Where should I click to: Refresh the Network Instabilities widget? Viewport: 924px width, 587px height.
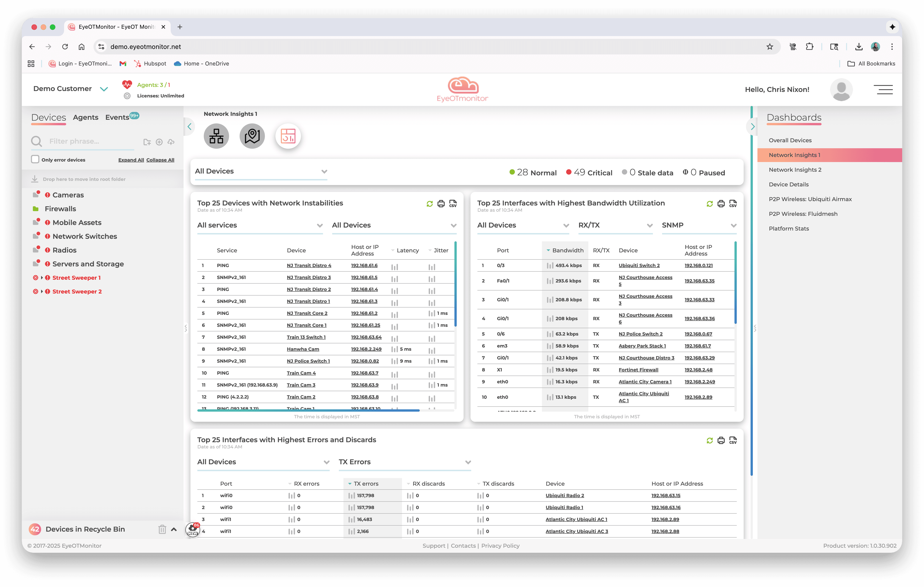429,204
